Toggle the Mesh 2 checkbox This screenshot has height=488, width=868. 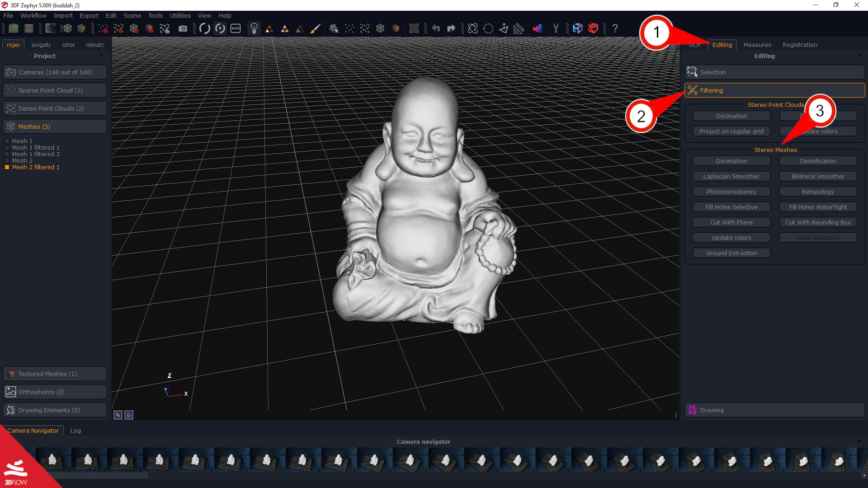click(7, 160)
